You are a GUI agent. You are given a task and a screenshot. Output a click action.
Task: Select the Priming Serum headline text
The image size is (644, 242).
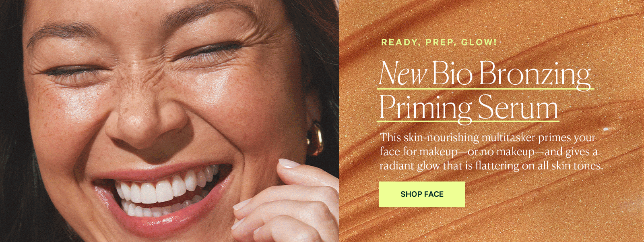469,107
